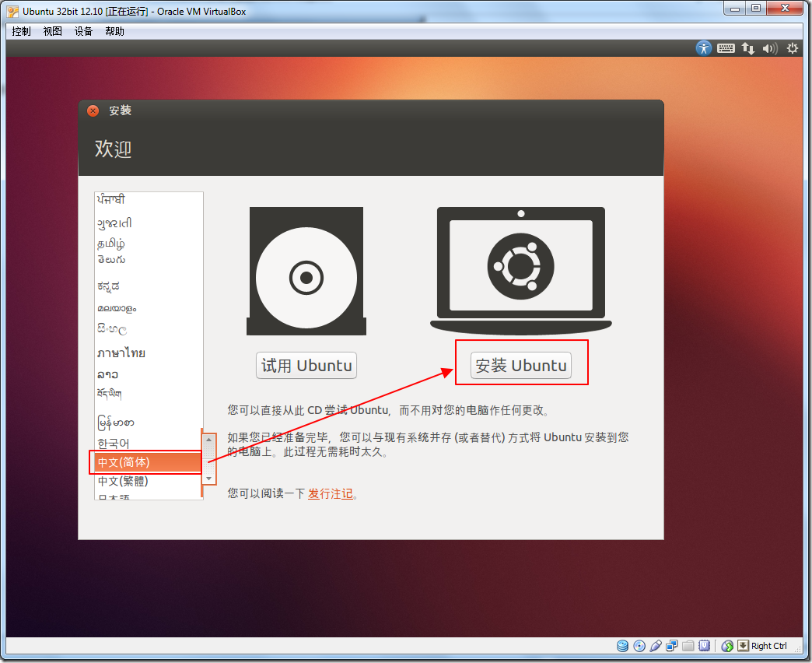Click the keyboard capture arrow icon

coord(743,645)
